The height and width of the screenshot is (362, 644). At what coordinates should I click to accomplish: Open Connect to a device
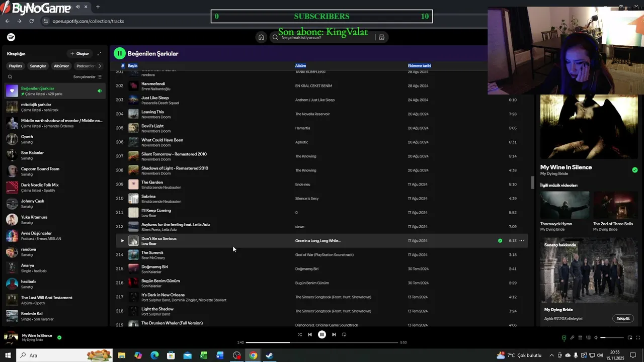(x=588, y=338)
